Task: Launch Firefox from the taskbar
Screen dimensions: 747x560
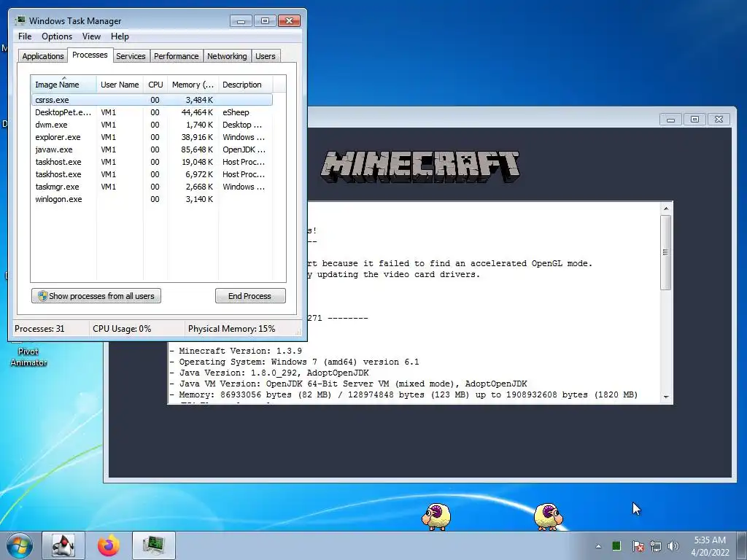Action: pos(109,545)
